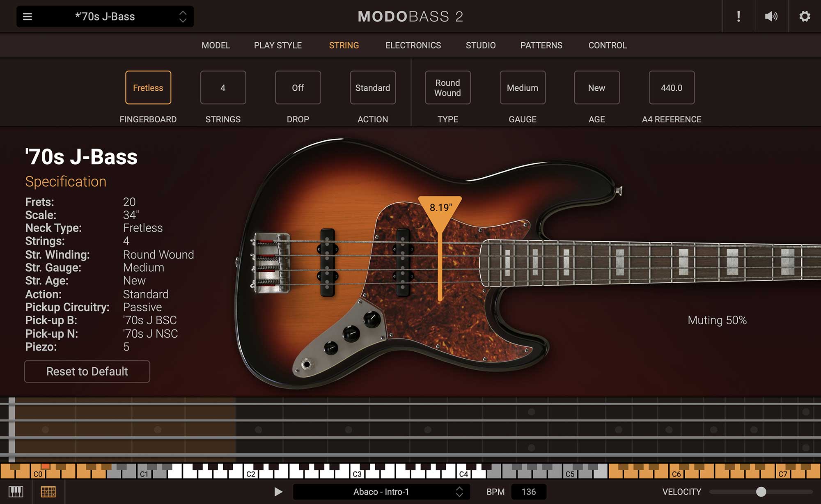Switch to the ELECTRONICS tab
The height and width of the screenshot is (504, 821).
pyautogui.click(x=413, y=46)
